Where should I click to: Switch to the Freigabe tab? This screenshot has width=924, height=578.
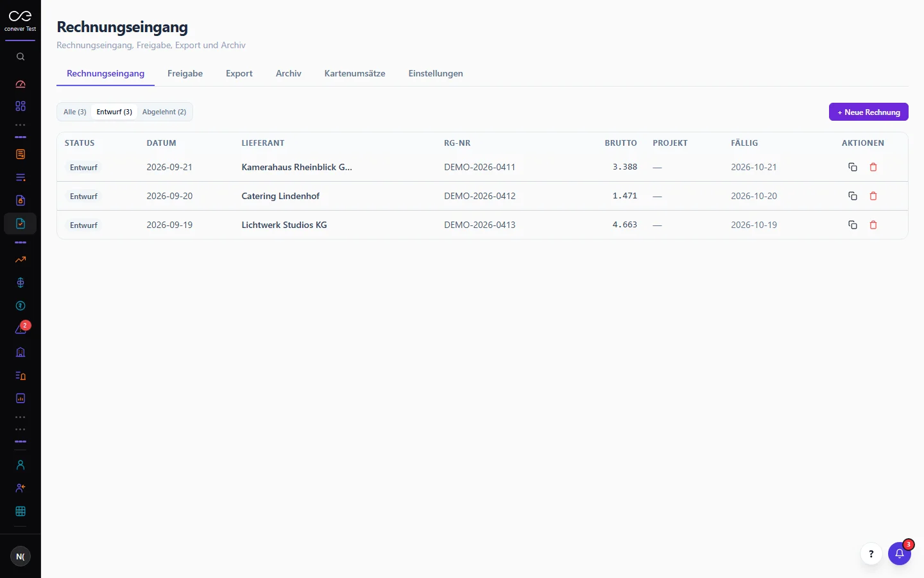pos(185,74)
